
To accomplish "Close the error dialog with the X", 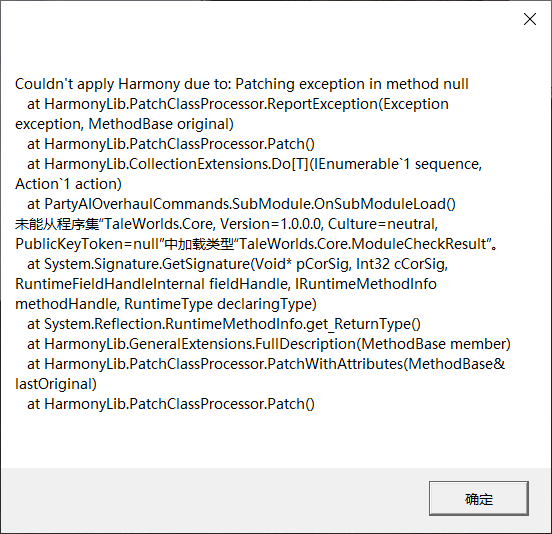I will click(529, 19).
